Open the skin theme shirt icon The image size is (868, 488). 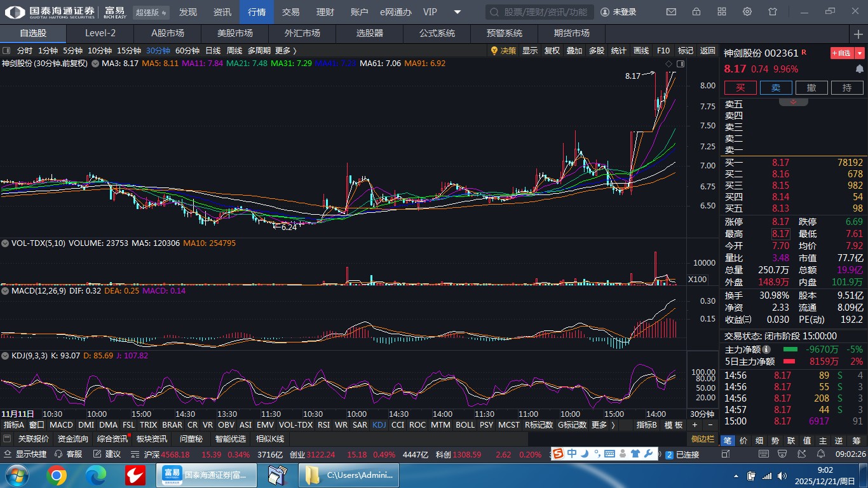pyautogui.click(x=773, y=12)
